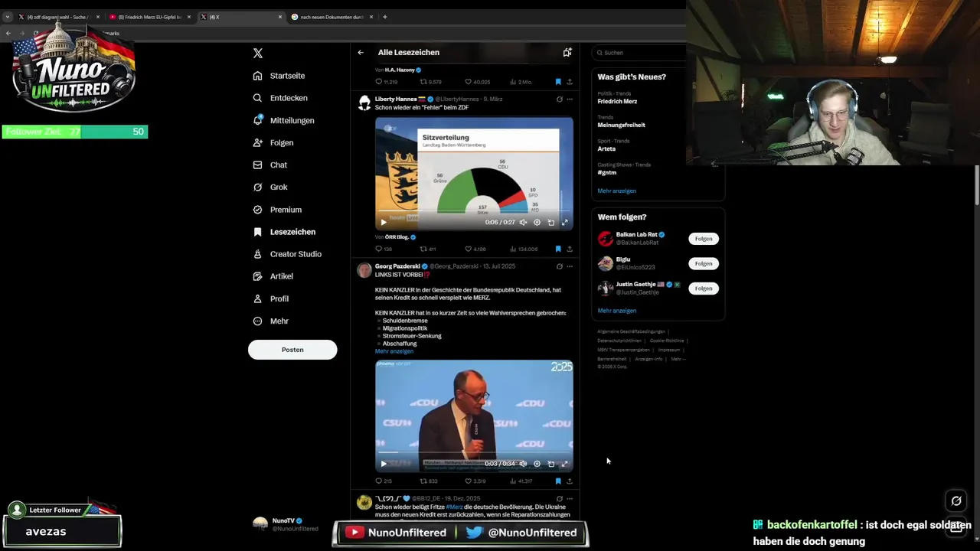
Task: Open Creator Studio in the sidebar
Action: click(287, 254)
